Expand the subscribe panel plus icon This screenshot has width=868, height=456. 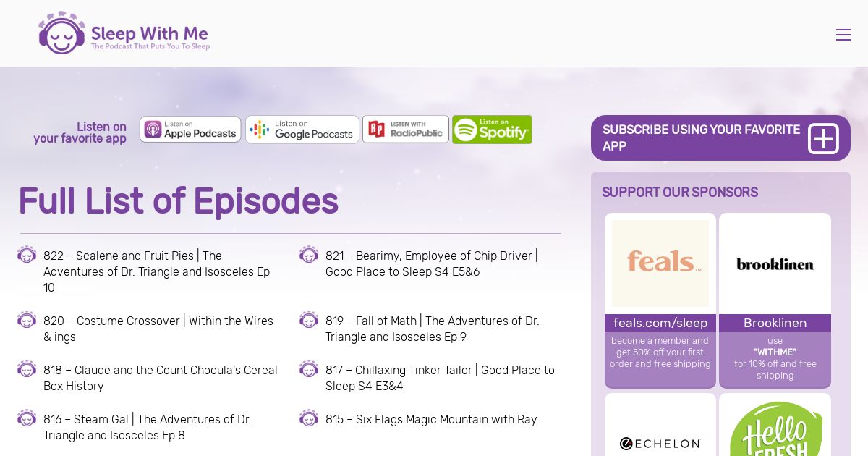pos(823,138)
